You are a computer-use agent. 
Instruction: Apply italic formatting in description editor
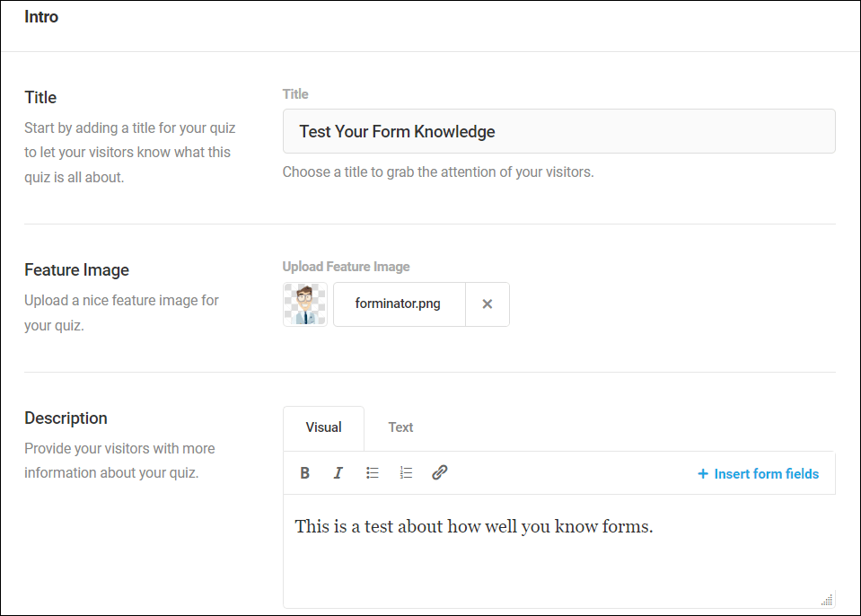[338, 472]
